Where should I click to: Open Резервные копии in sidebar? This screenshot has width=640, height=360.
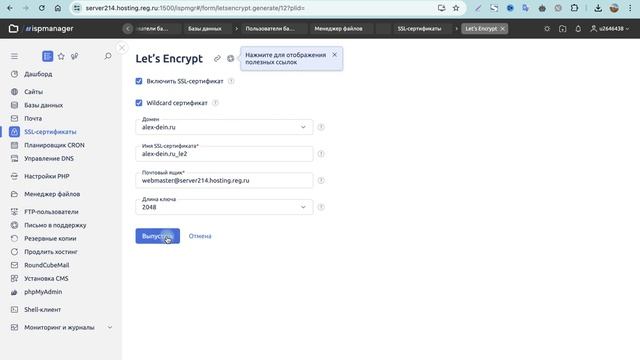50,238
